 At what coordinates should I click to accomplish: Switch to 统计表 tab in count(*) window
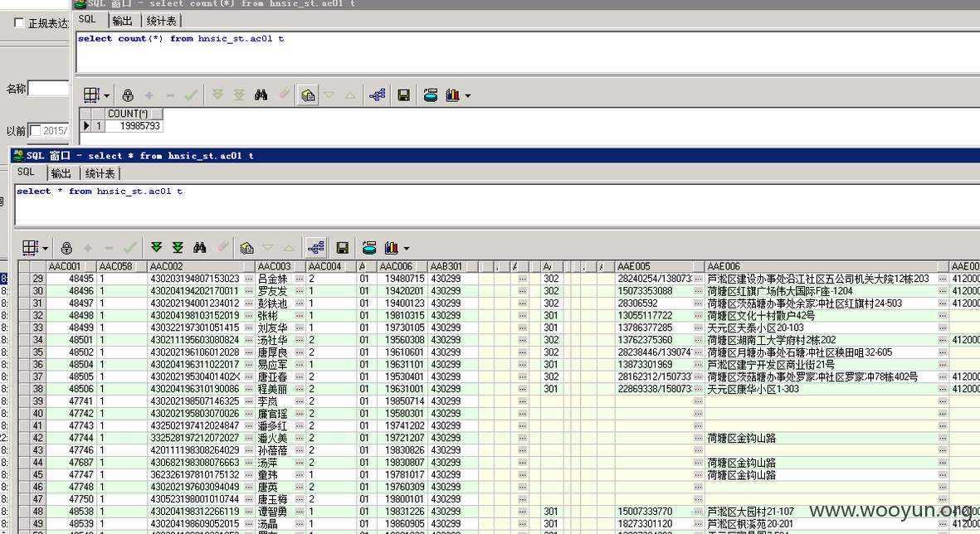pos(161,21)
